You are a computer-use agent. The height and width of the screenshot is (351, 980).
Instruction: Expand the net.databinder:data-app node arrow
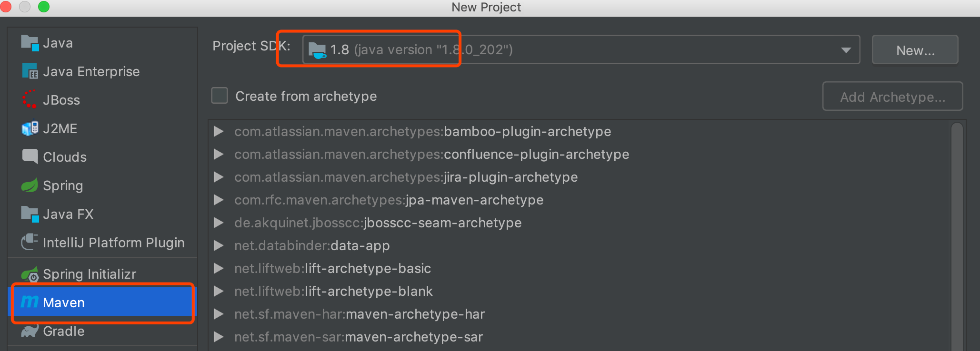tap(219, 245)
